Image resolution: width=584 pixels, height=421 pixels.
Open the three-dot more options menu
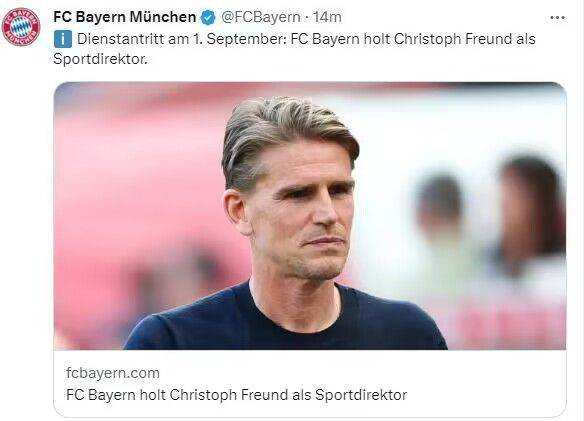tap(558, 18)
